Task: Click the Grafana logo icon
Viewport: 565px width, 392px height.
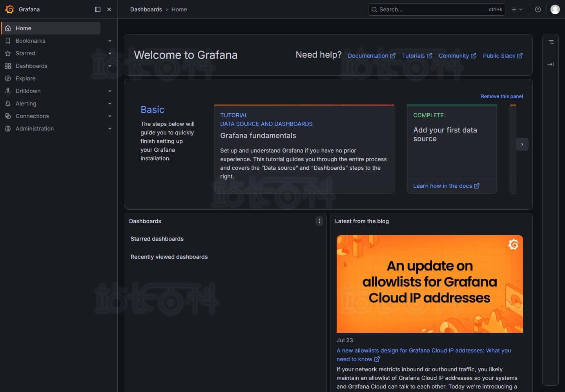Action: [x=9, y=9]
